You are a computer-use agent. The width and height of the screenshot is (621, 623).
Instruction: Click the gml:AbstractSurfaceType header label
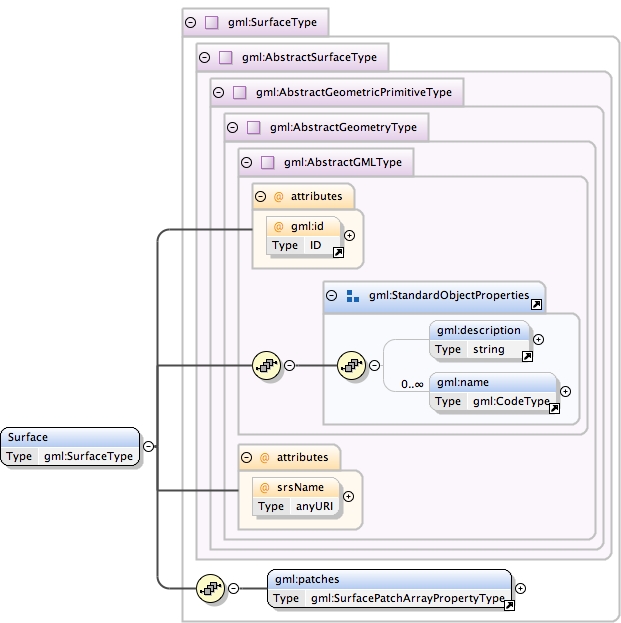[309, 57]
